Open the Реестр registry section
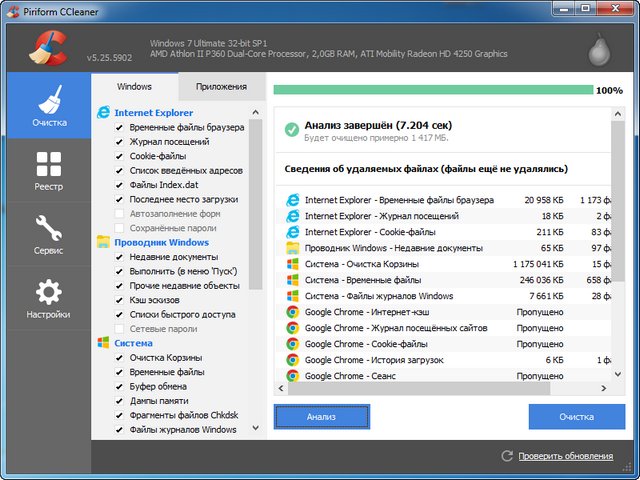The image size is (640, 480). [48, 170]
